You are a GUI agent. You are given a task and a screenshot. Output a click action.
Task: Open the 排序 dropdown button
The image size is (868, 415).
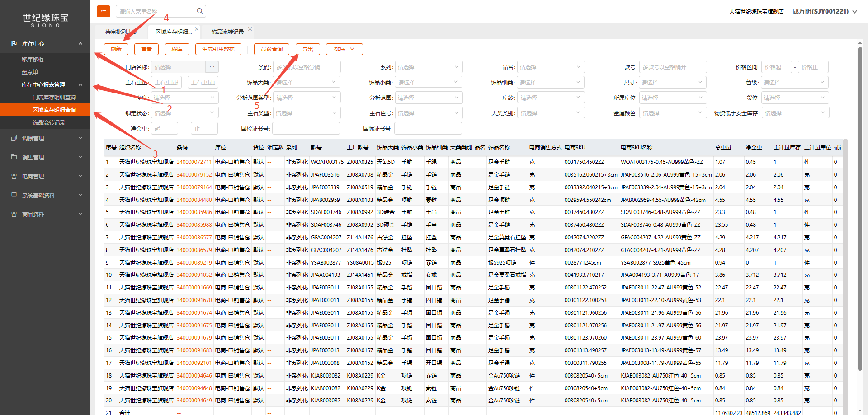344,49
